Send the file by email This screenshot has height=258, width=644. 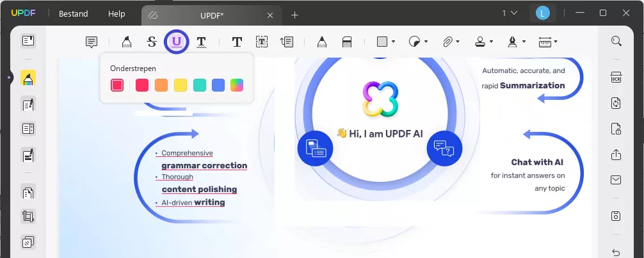pos(616,180)
